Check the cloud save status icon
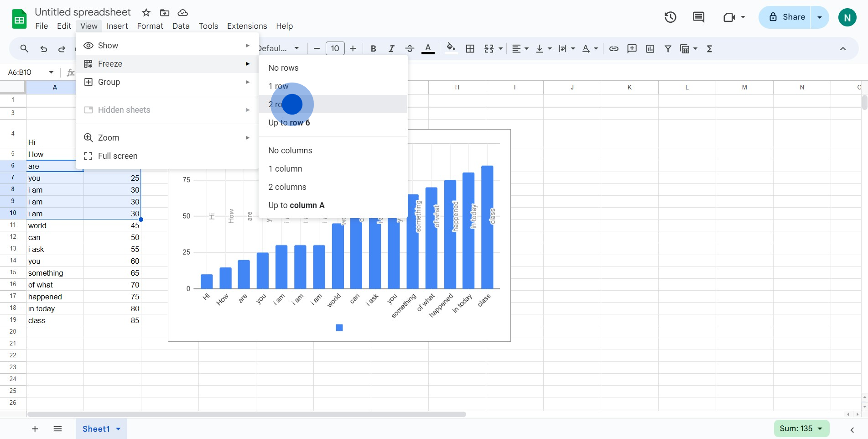This screenshot has height=439, width=868. point(182,13)
